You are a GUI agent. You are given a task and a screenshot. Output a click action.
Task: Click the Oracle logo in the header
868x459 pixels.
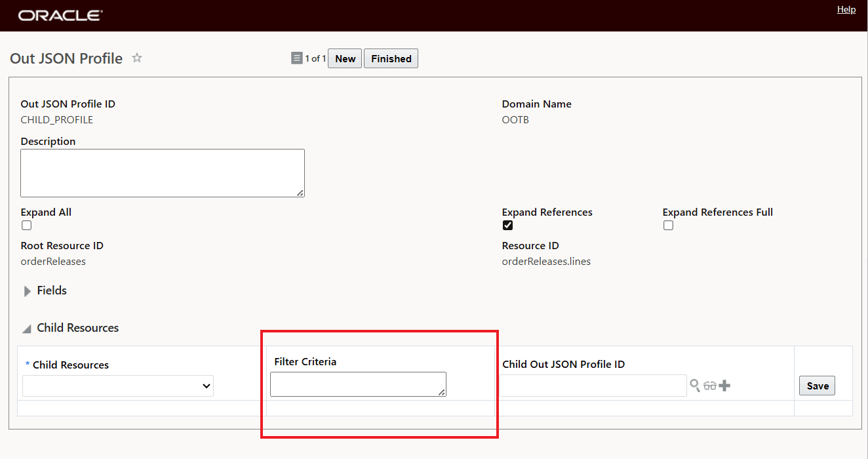click(59, 15)
